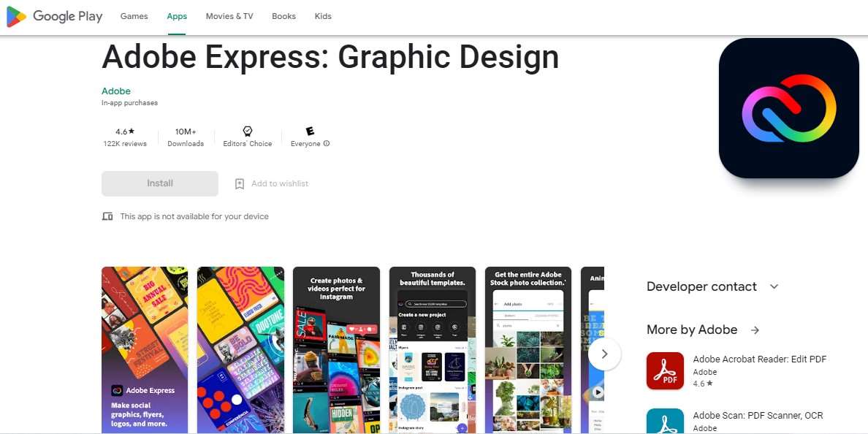This screenshot has height=434, width=868.
Task: Open the Games tab
Action: (134, 16)
